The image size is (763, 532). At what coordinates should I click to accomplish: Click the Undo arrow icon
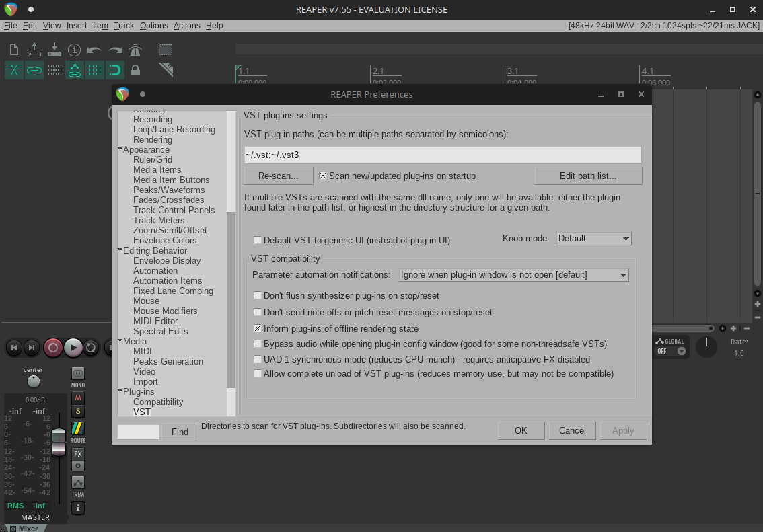pyautogui.click(x=94, y=50)
